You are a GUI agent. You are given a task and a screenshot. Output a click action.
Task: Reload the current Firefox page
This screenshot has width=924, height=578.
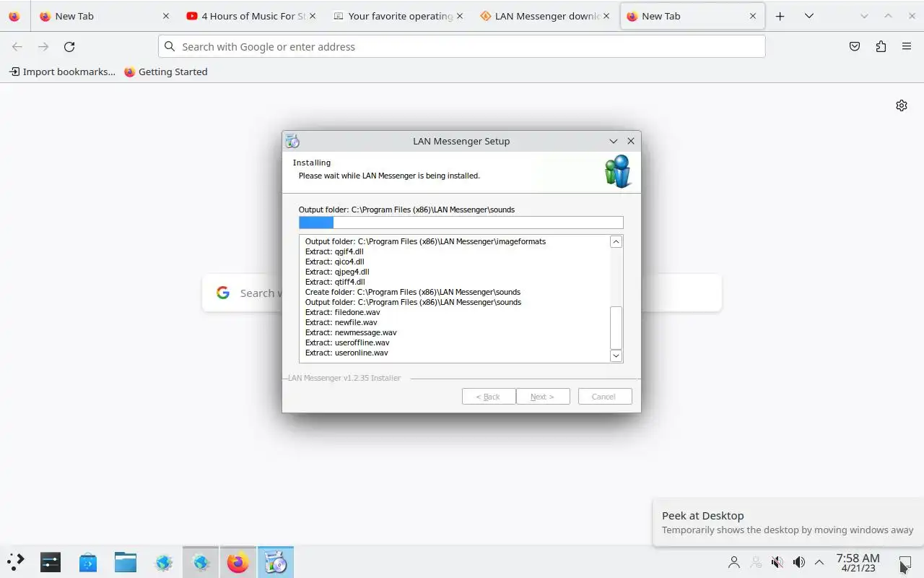click(x=69, y=46)
